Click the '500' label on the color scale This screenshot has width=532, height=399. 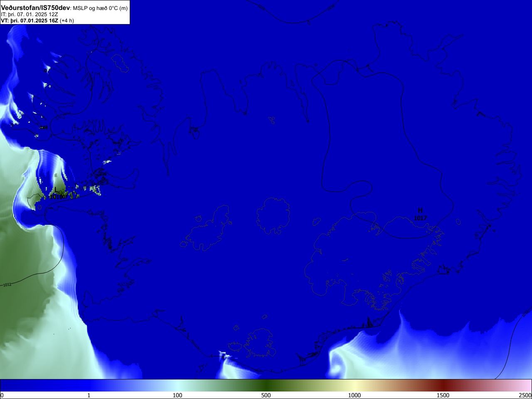click(266, 395)
